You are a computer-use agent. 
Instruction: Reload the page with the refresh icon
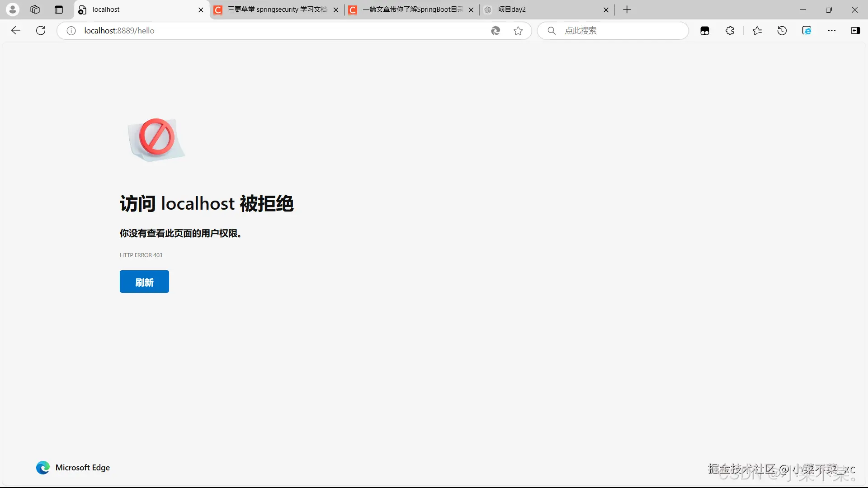coord(41,31)
